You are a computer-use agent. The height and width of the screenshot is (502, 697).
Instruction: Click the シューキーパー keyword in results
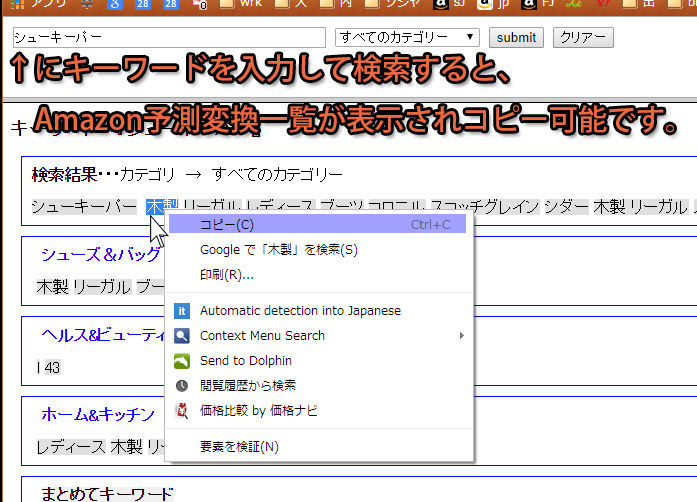tap(84, 207)
